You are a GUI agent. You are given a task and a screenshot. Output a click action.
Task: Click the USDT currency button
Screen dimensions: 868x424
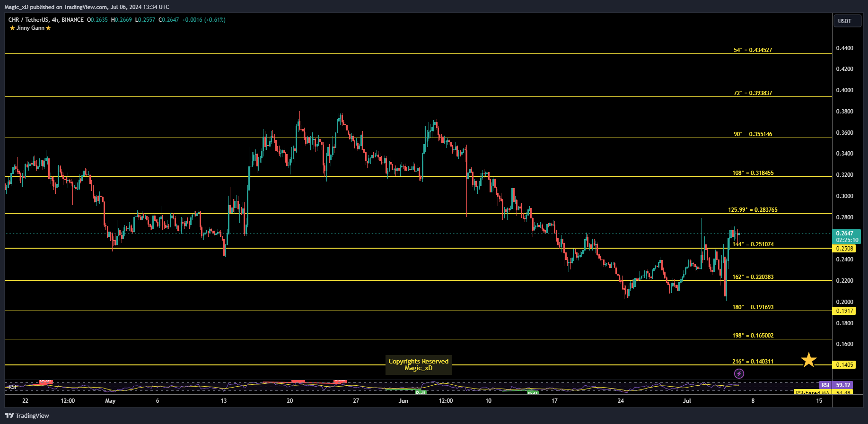(847, 21)
